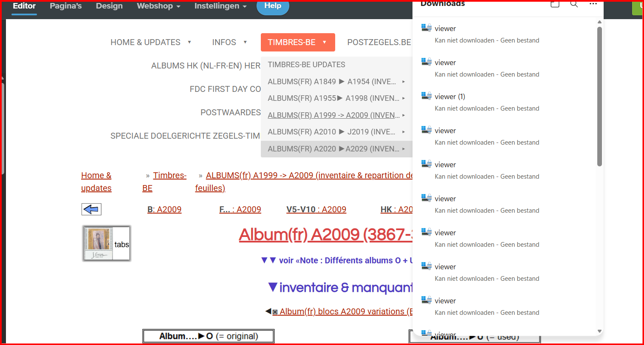Open the POSTWAARDES navigation item
Viewport: 644px width, 345px height.
point(231,112)
